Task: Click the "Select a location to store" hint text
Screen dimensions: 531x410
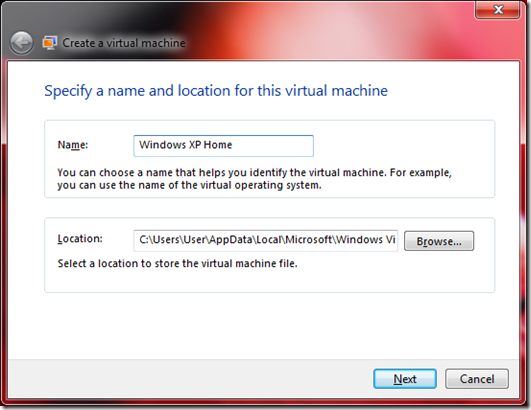Action: (x=177, y=263)
